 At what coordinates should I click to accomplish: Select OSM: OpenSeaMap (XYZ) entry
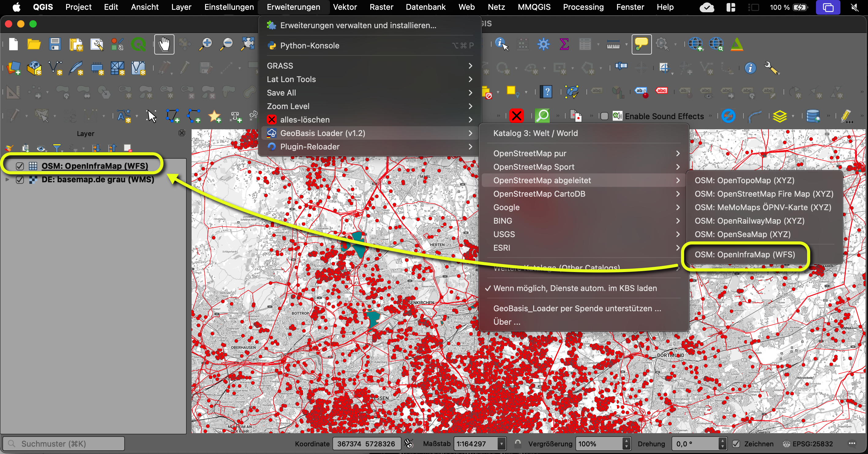coord(743,234)
